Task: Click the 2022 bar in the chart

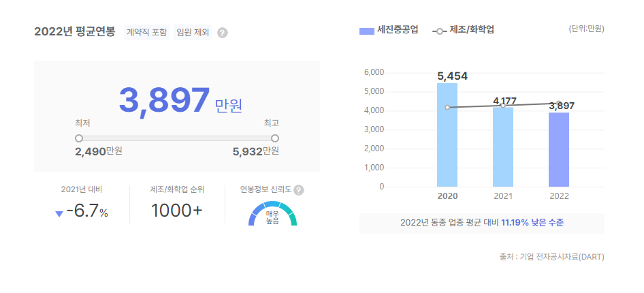Action: click(559, 150)
